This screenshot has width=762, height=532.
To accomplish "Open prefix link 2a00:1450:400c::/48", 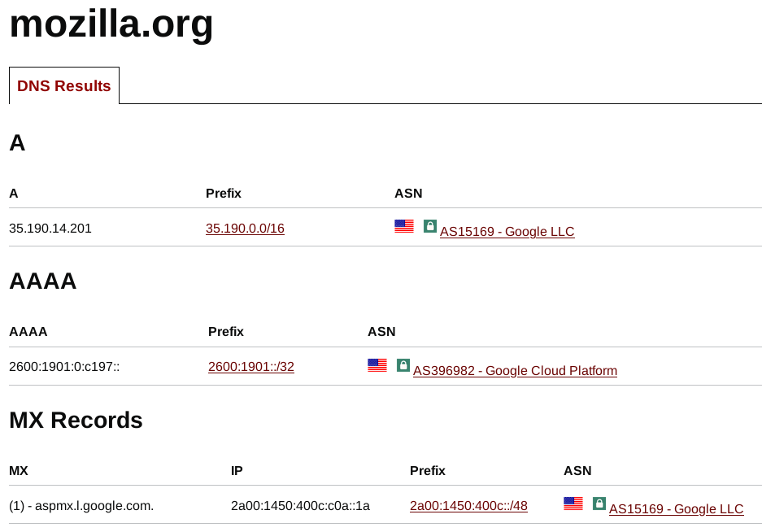I will coord(468,506).
